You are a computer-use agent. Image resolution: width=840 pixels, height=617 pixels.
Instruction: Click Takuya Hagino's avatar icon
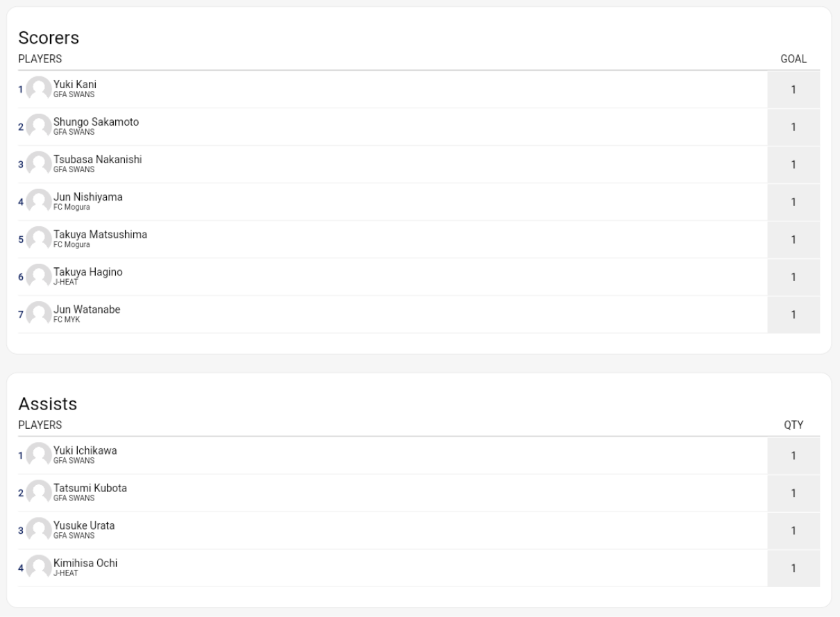coord(39,277)
